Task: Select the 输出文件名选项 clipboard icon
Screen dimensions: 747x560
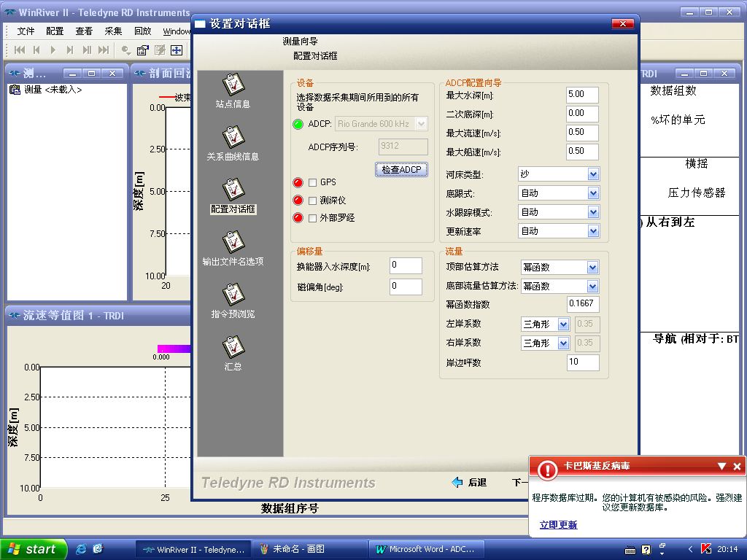Action: (233, 242)
